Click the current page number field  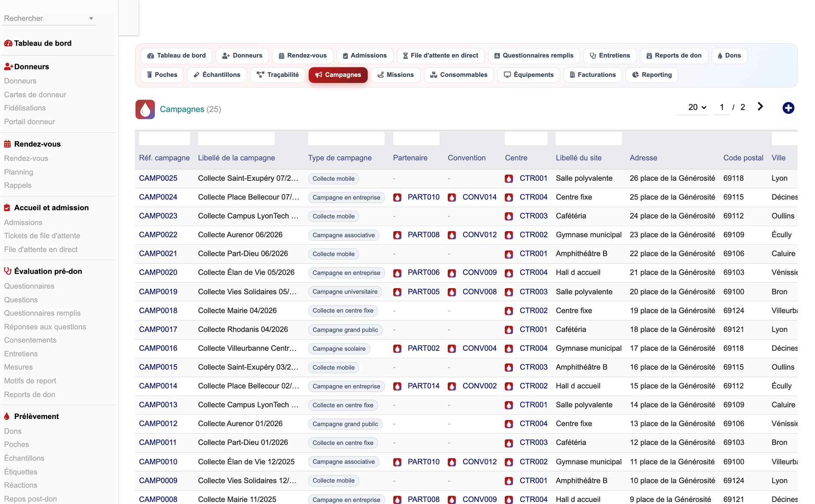[722, 107]
